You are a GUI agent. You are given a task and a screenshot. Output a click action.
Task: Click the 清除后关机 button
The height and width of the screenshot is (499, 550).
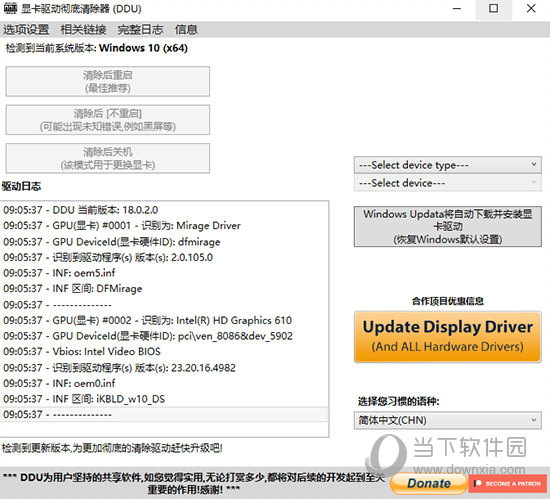point(108,158)
